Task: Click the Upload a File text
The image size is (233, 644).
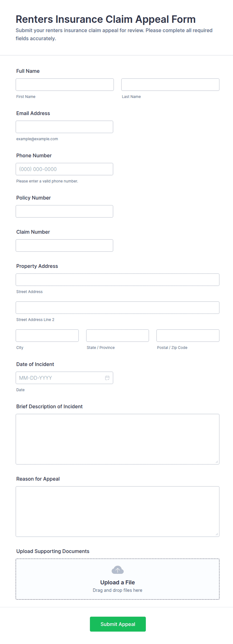Action: [118, 582]
